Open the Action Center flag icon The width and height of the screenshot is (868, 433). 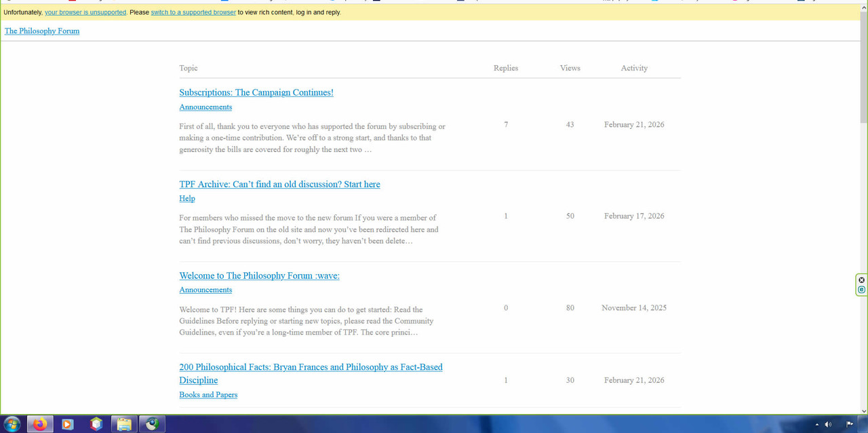tap(849, 424)
